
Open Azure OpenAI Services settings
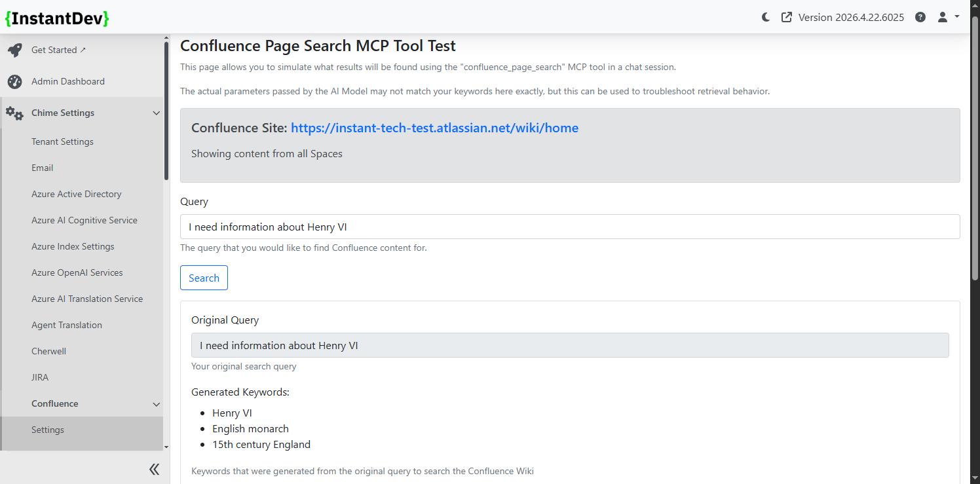(77, 272)
